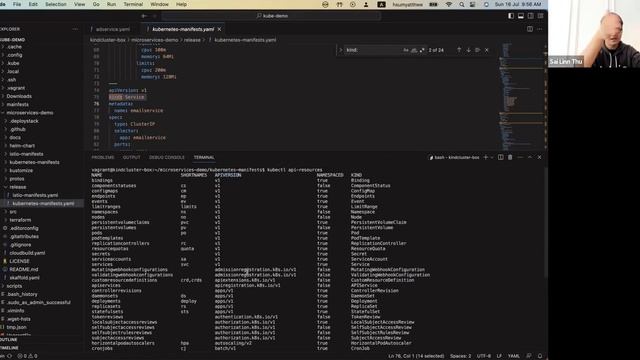Expand the helm-chart folder
640x360 pixels.
point(22,146)
